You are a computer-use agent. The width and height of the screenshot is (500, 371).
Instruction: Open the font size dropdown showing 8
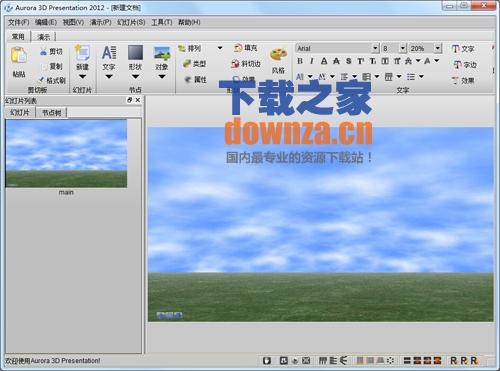[x=403, y=49]
